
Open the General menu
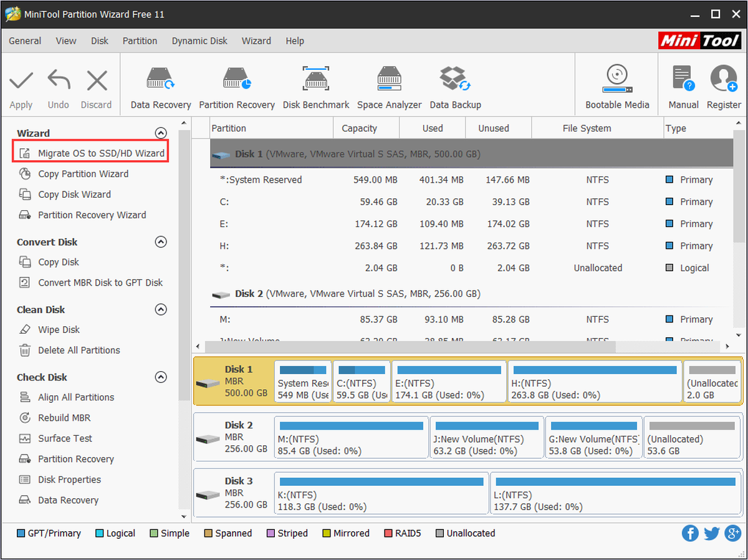pyautogui.click(x=25, y=41)
